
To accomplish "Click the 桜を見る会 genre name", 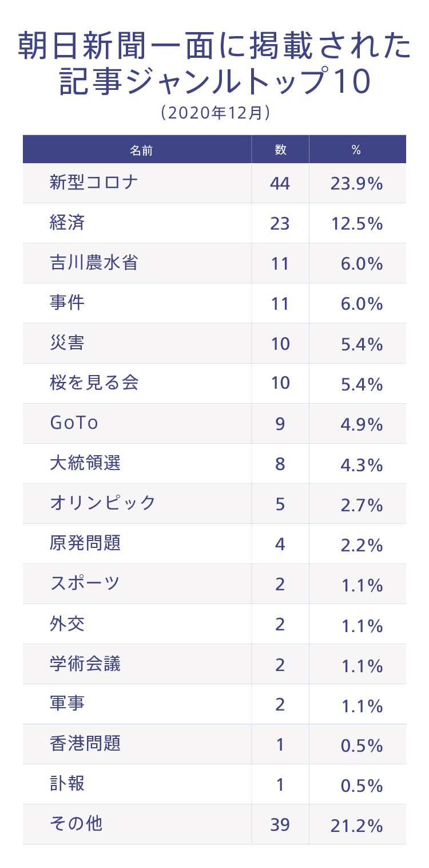I will point(94,383).
